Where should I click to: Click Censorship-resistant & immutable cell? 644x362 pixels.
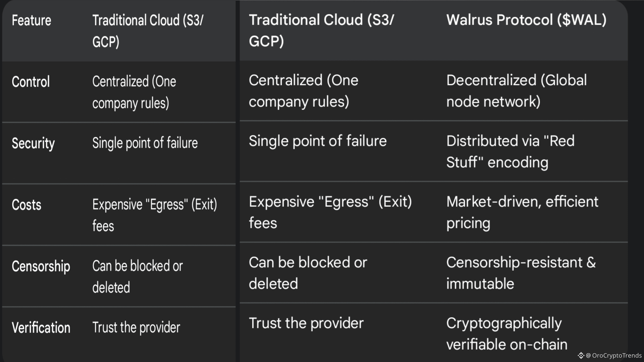[x=521, y=273]
